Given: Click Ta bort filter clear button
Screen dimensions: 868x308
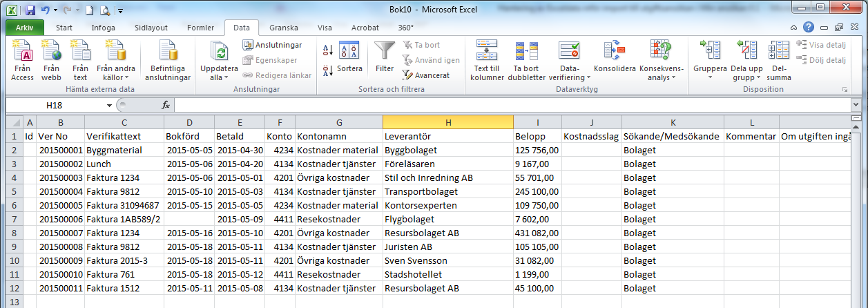Looking at the screenshot, I should click(x=421, y=45).
